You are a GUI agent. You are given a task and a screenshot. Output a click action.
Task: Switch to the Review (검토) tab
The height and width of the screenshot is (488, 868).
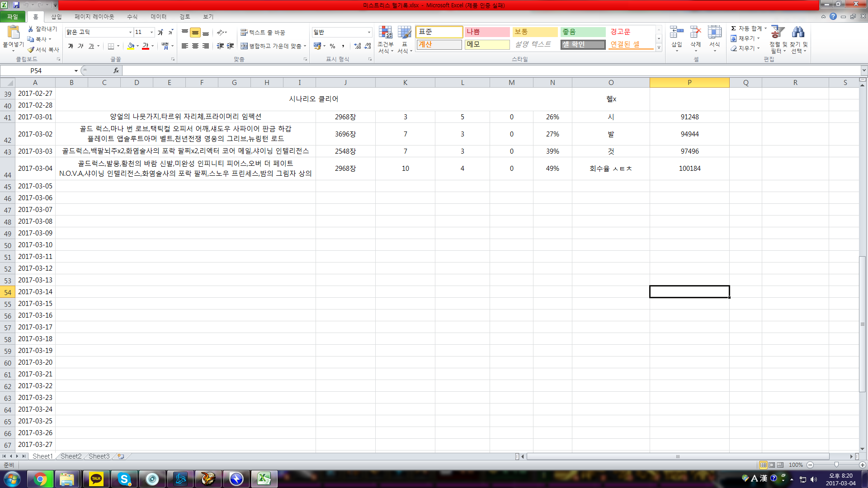click(185, 17)
